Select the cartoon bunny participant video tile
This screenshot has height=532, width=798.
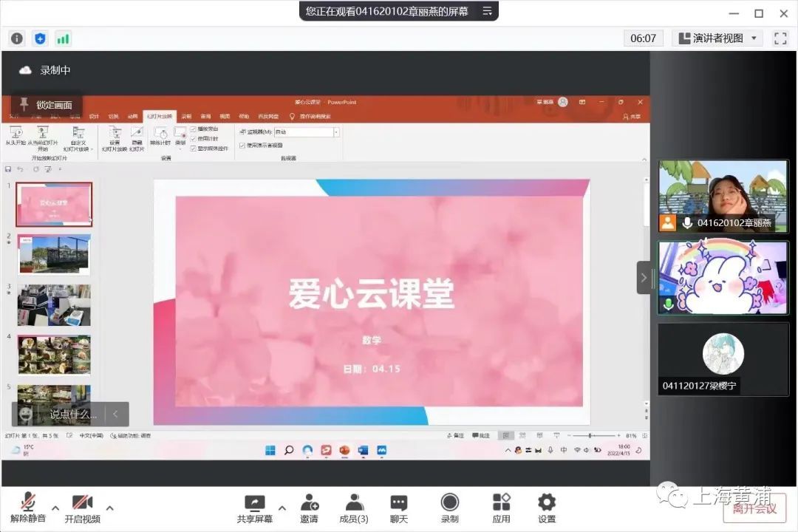pos(723,278)
